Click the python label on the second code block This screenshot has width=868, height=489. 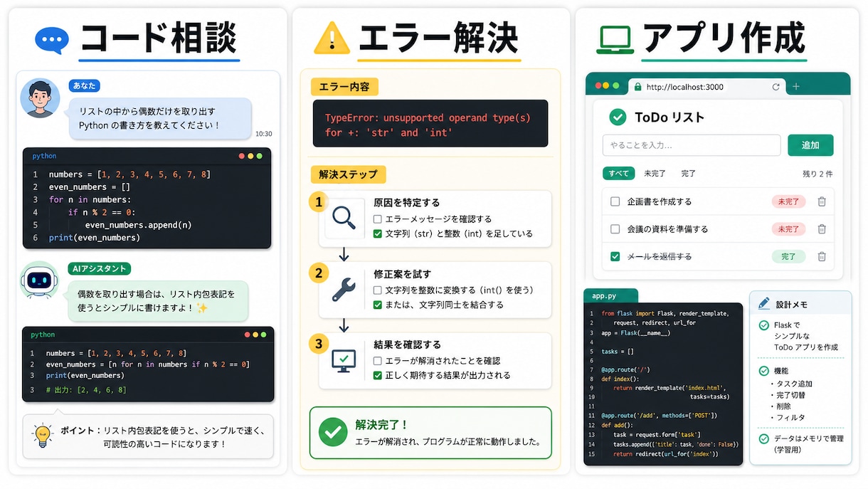tap(43, 335)
